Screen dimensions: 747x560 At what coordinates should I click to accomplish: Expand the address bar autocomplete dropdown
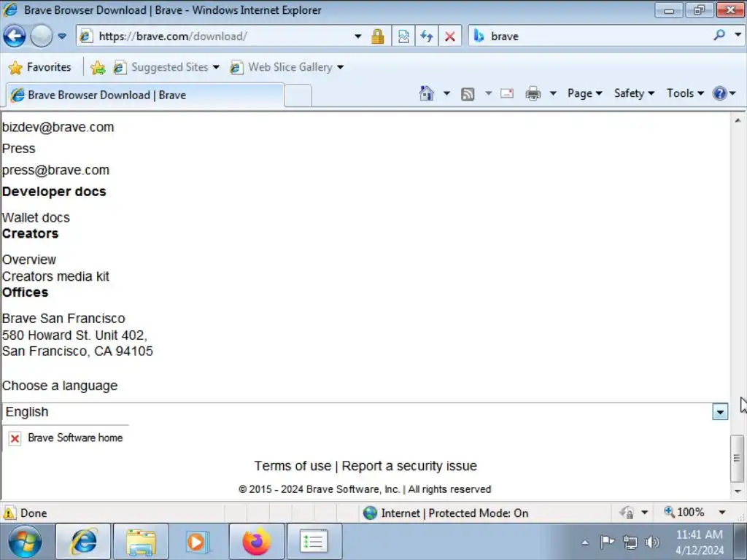(357, 36)
